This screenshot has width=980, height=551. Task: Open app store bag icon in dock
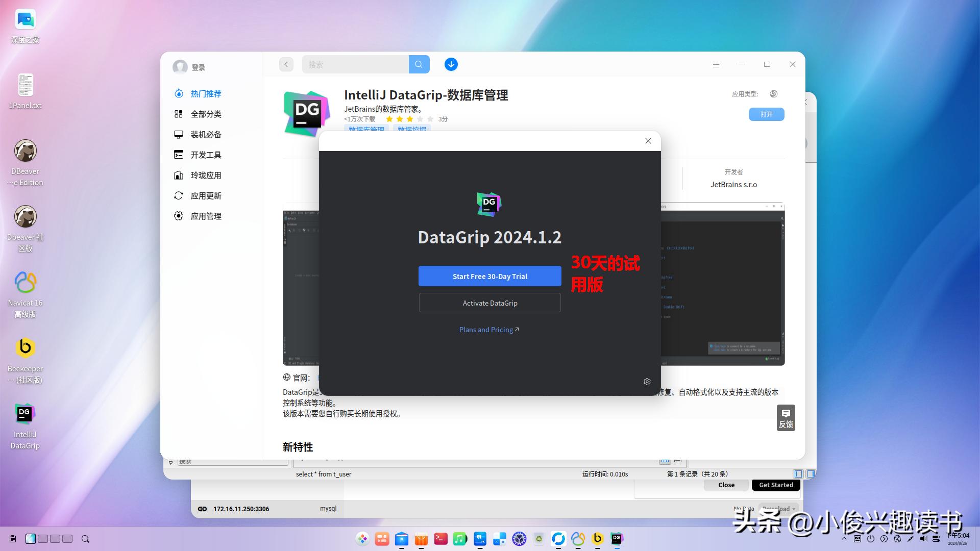421,539
